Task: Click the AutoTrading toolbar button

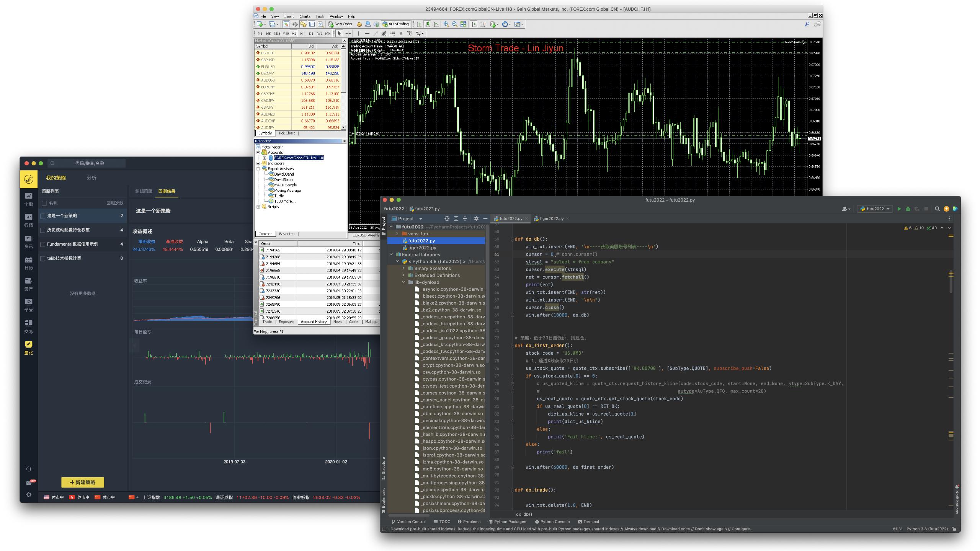Action: (396, 24)
